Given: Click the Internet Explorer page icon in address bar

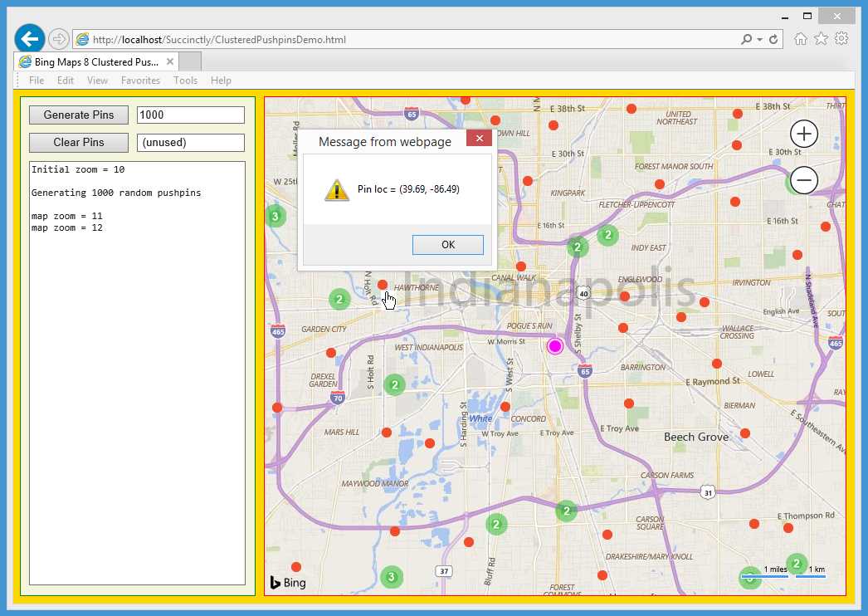Looking at the screenshot, I should point(82,39).
